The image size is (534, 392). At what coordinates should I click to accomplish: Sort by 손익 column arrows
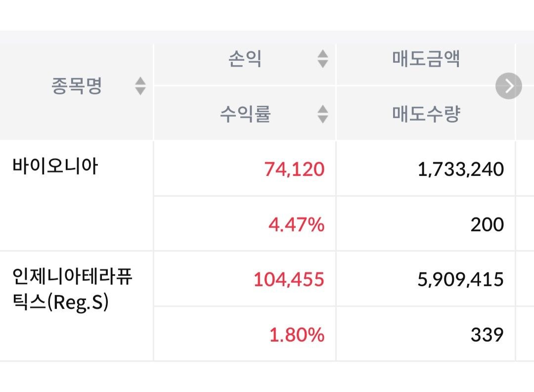click(x=322, y=59)
